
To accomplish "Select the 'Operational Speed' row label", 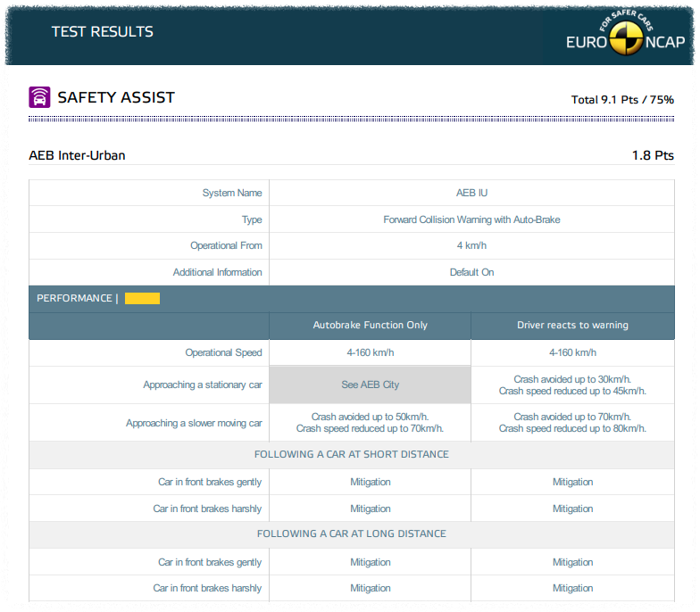I will click(x=223, y=352).
